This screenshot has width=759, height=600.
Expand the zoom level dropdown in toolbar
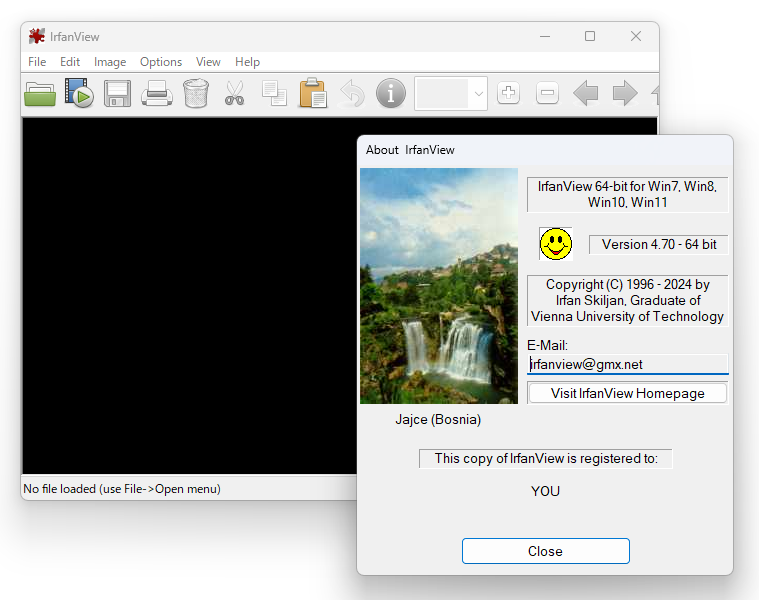(x=478, y=93)
